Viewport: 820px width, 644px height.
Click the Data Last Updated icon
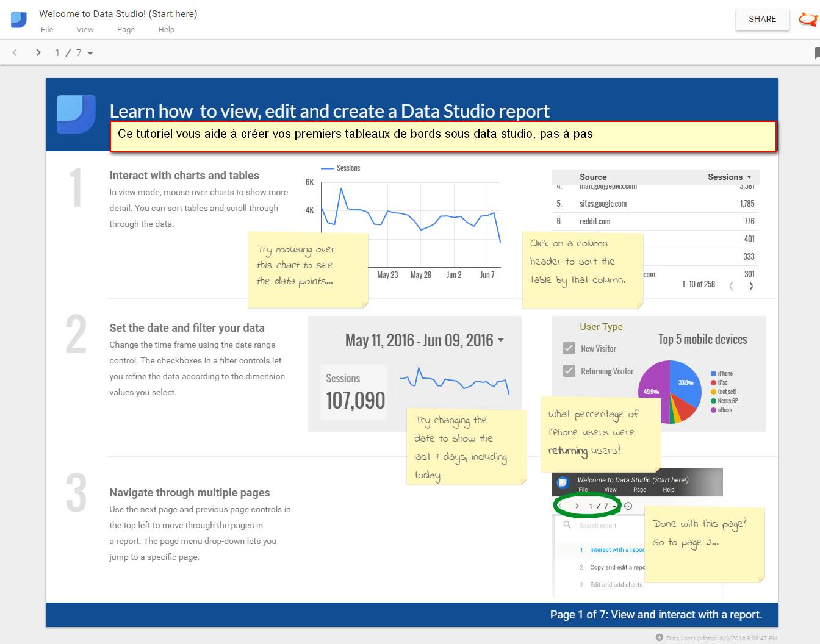click(x=660, y=637)
